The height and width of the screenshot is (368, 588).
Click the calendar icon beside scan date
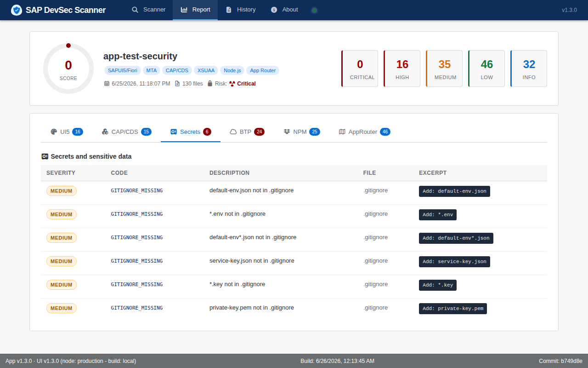pyautogui.click(x=107, y=84)
